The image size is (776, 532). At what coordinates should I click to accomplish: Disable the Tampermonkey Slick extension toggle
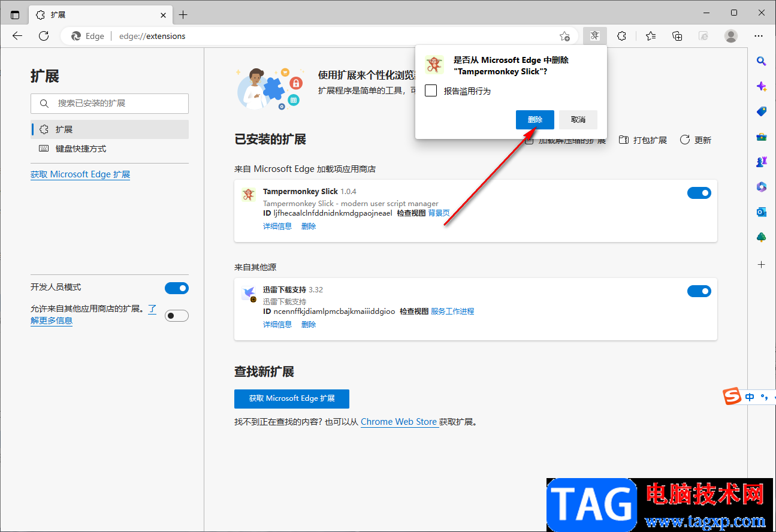699,193
